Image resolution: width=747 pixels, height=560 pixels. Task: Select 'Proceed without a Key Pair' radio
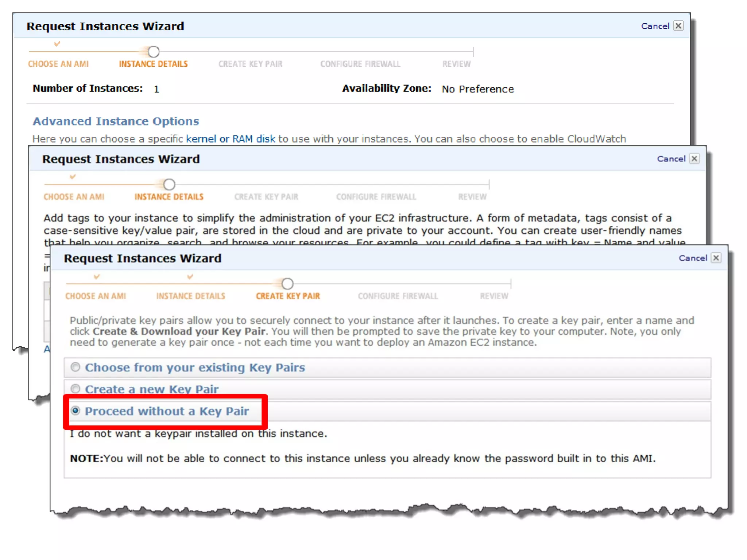click(76, 411)
